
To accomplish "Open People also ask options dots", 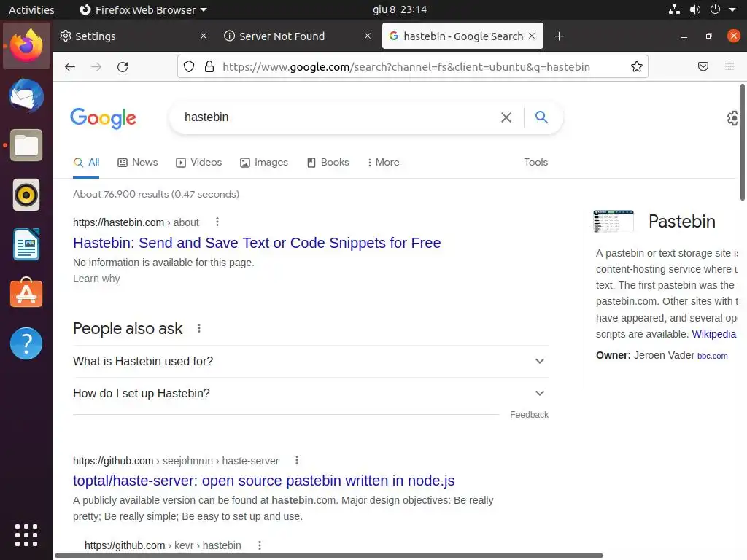I will click(x=199, y=328).
